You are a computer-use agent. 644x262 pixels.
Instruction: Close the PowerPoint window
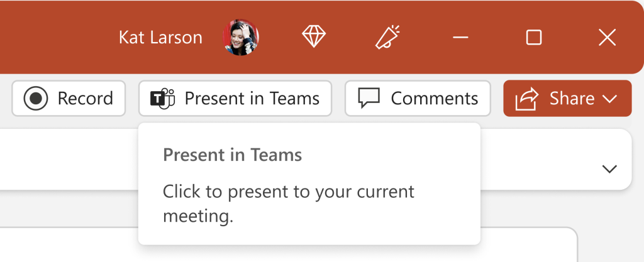[607, 38]
